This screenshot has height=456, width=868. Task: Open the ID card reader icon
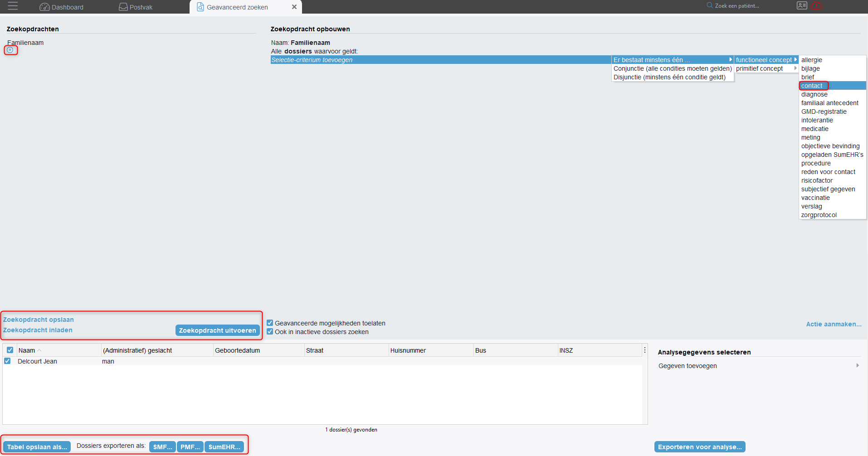[x=802, y=5]
